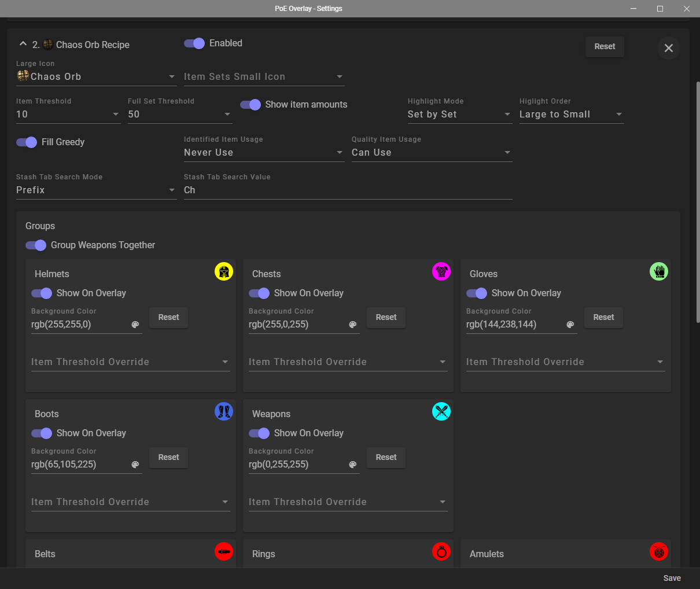Save the settings

(672, 578)
